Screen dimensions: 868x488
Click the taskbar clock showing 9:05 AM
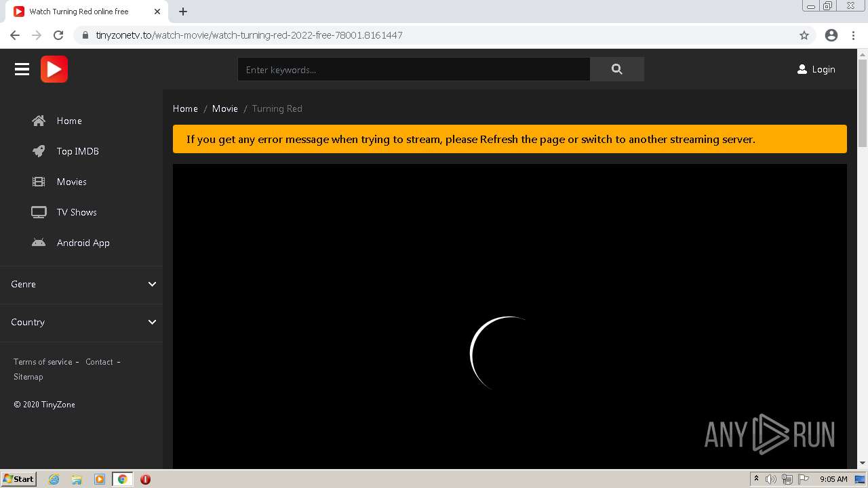pos(833,479)
